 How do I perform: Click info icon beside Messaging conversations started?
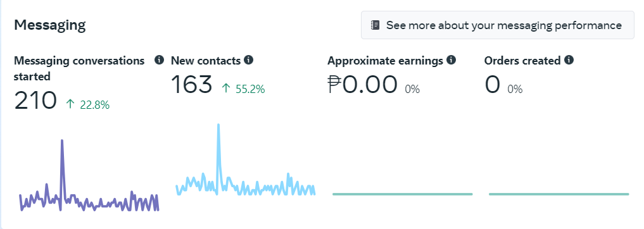coord(160,60)
